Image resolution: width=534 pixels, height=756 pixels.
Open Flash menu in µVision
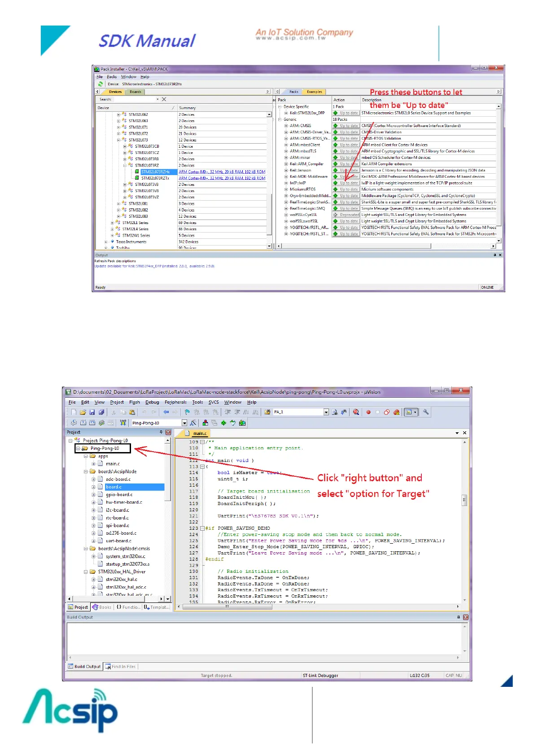(x=135, y=402)
